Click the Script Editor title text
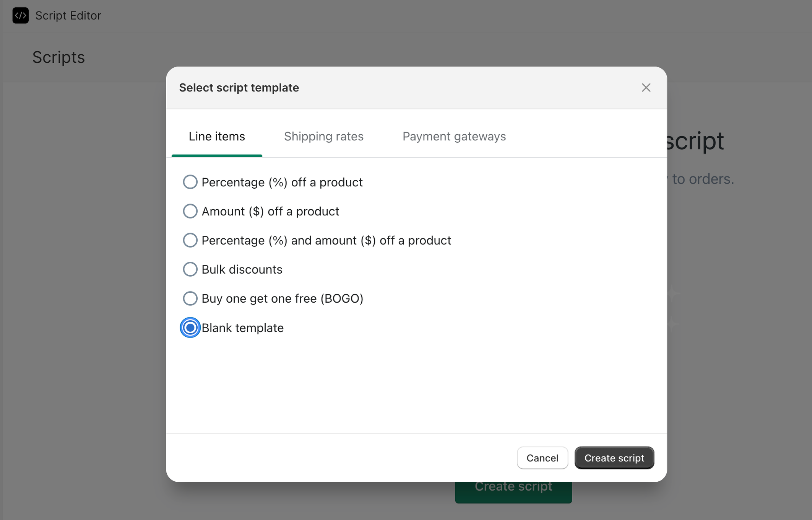Viewport: 812px width, 520px height. 68,16
